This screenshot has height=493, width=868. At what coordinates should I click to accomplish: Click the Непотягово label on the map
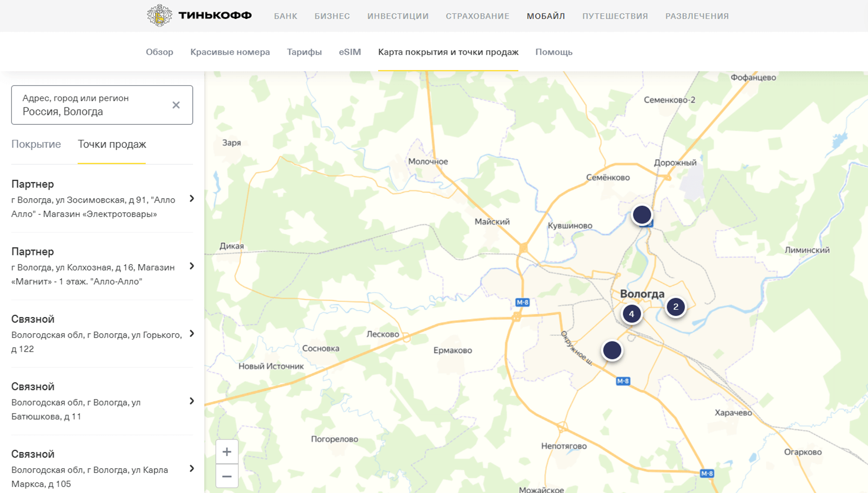point(564,446)
